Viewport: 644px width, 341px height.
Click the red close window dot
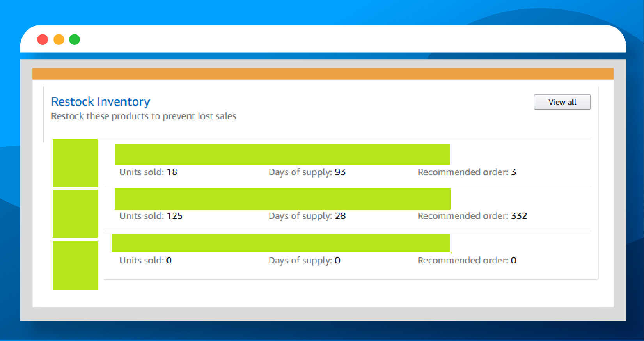click(x=43, y=39)
